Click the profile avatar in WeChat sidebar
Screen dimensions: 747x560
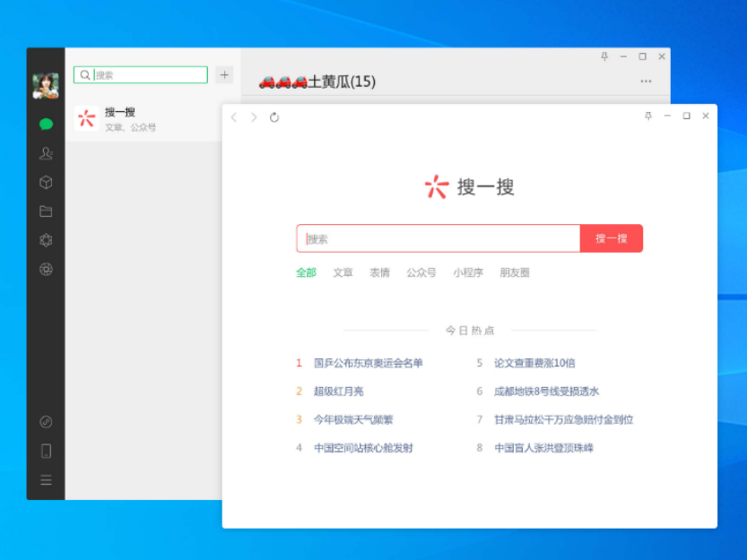tap(46, 86)
